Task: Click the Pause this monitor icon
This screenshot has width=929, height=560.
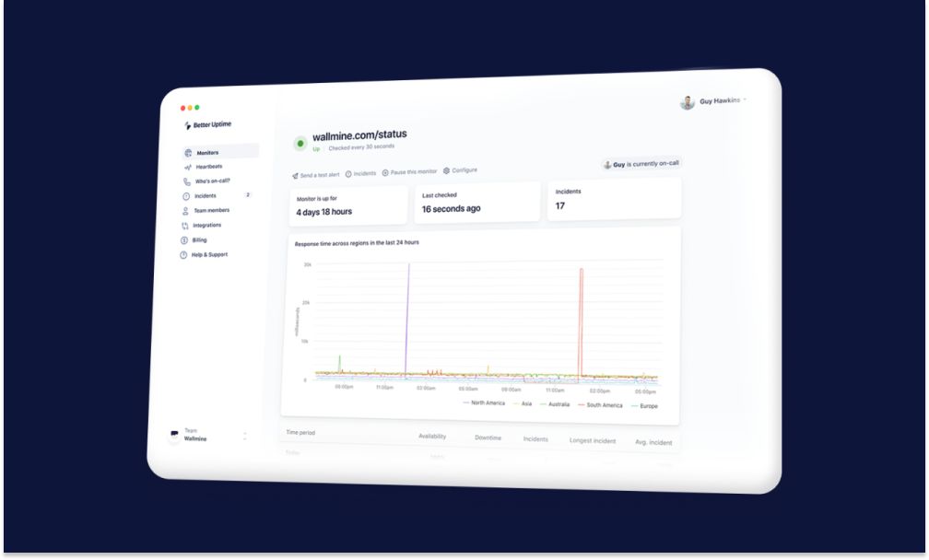Action: click(x=385, y=173)
